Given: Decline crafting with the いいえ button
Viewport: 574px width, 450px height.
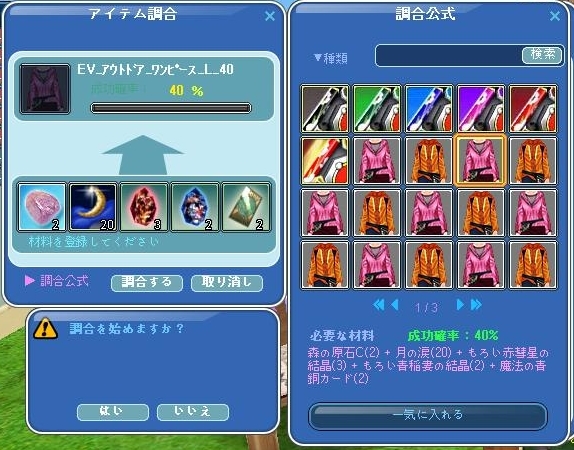Looking at the screenshot, I should point(193,412).
